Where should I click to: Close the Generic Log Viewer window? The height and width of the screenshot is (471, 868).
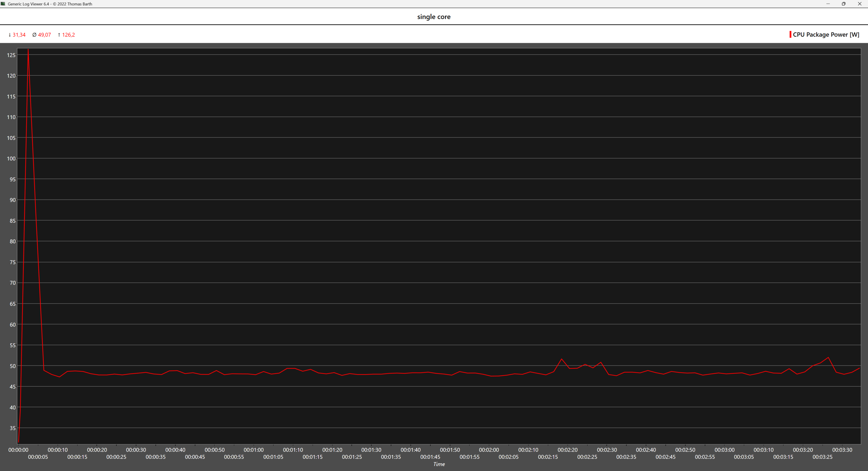pyautogui.click(x=860, y=4)
